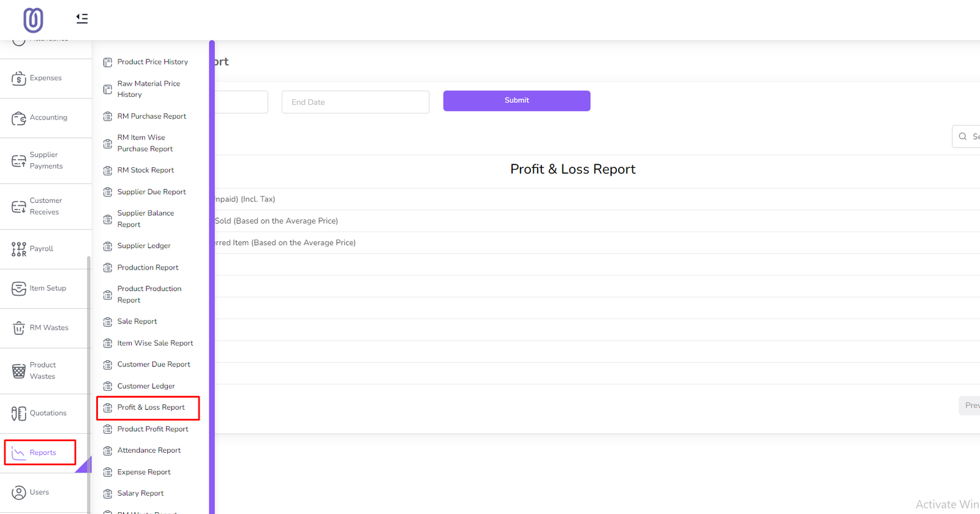This screenshot has height=514, width=980.
Task: Open Customer Receives sidebar section
Action: [45, 206]
